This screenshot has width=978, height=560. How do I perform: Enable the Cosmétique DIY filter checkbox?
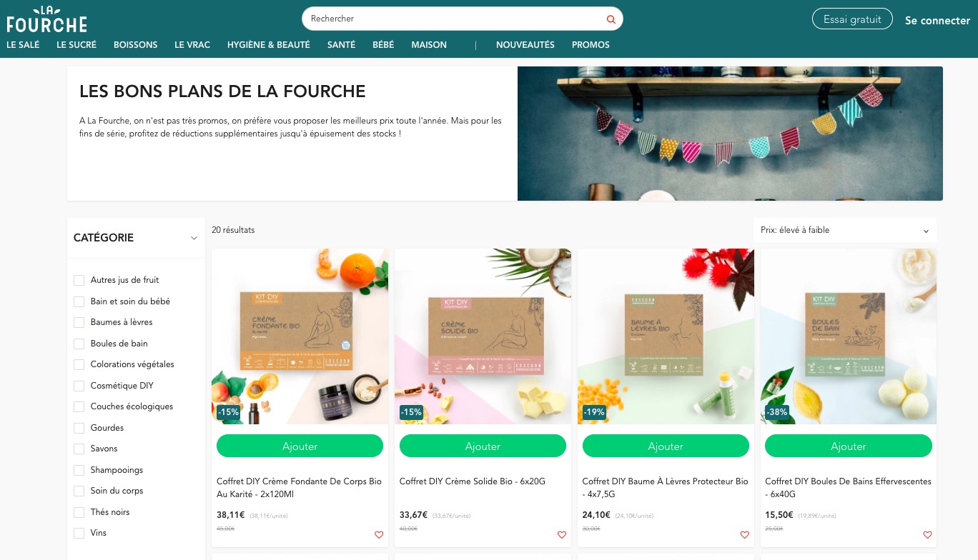tap(79, 386)
